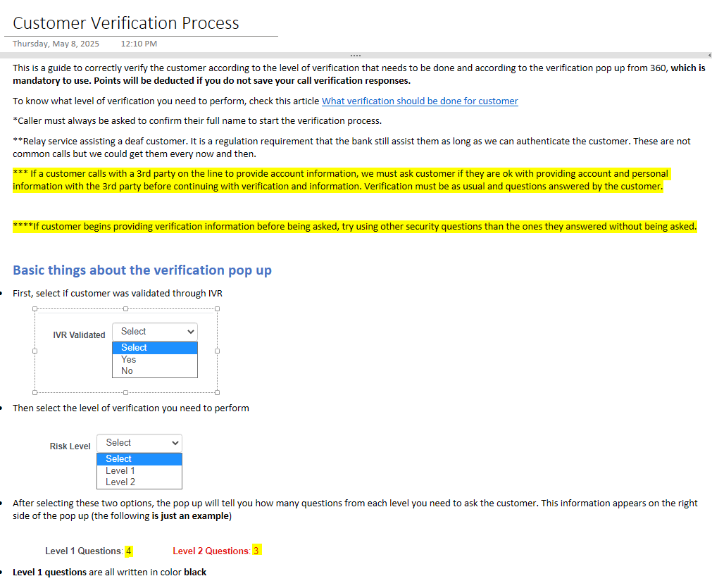
Task: Click the page date 'Thursday, May 8, 2025'
Action: tap(56, 44)
